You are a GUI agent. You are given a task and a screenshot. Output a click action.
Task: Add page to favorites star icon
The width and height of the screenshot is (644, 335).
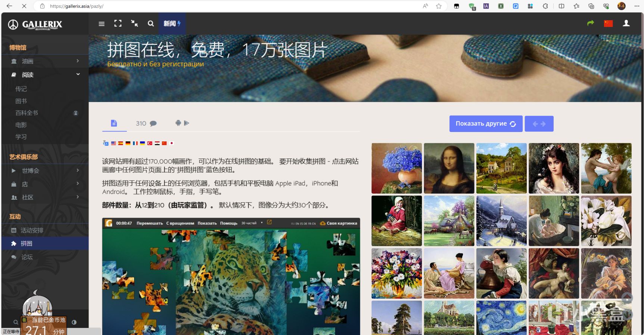click(x=439, y=6)
